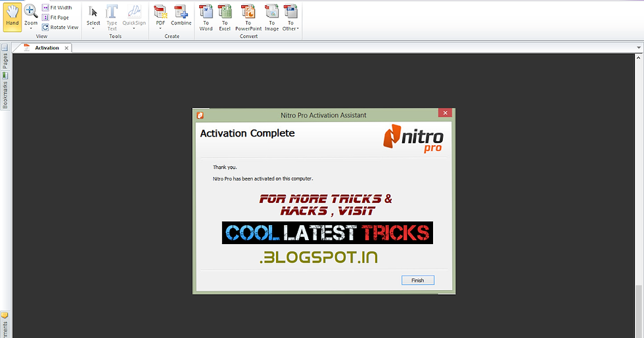The image size is (644, 338).
Task: Click Finish in the activation dialog
Action: [418, 280]
